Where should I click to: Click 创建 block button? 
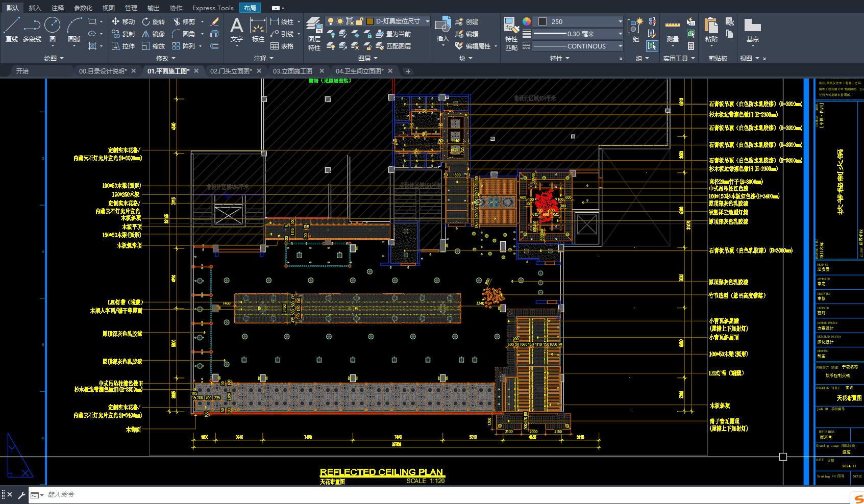pos(467,21)
